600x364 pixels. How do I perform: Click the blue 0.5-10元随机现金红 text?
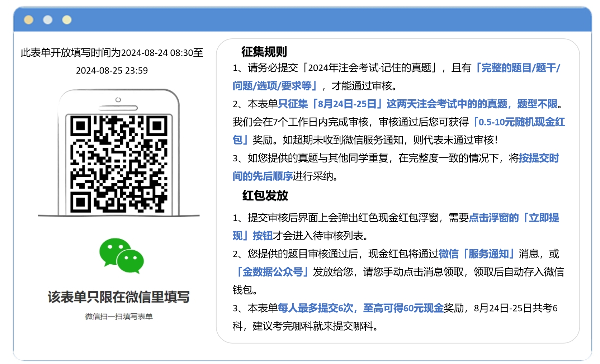519,122
